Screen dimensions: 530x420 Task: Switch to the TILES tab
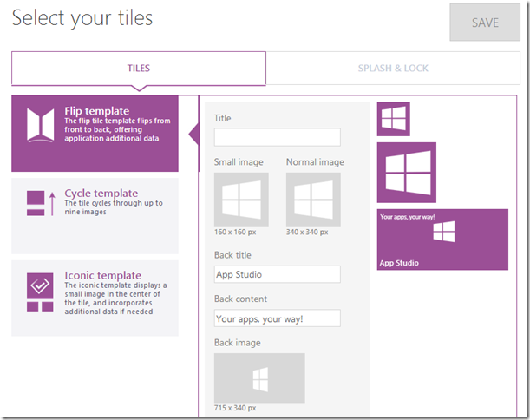139,69
